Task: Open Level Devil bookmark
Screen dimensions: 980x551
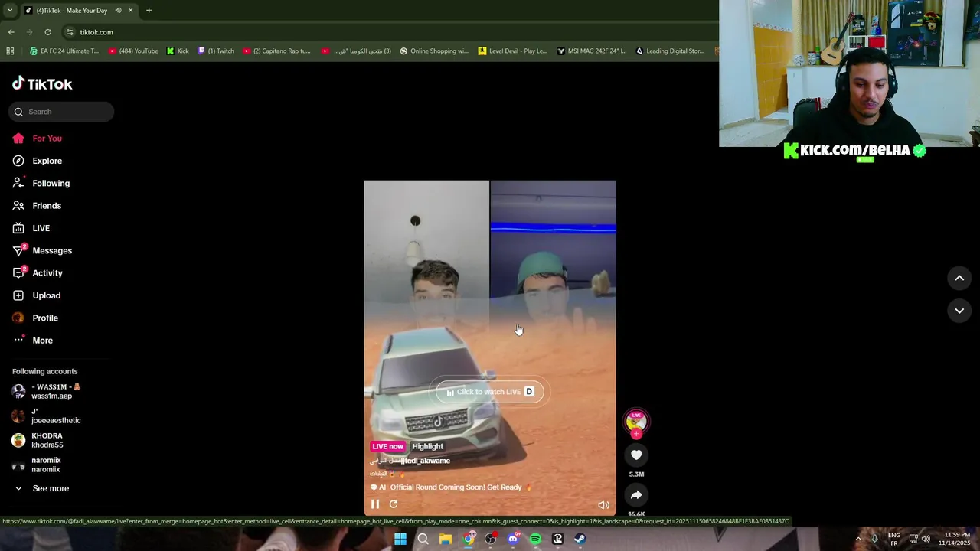Action: tap(513, 51)
